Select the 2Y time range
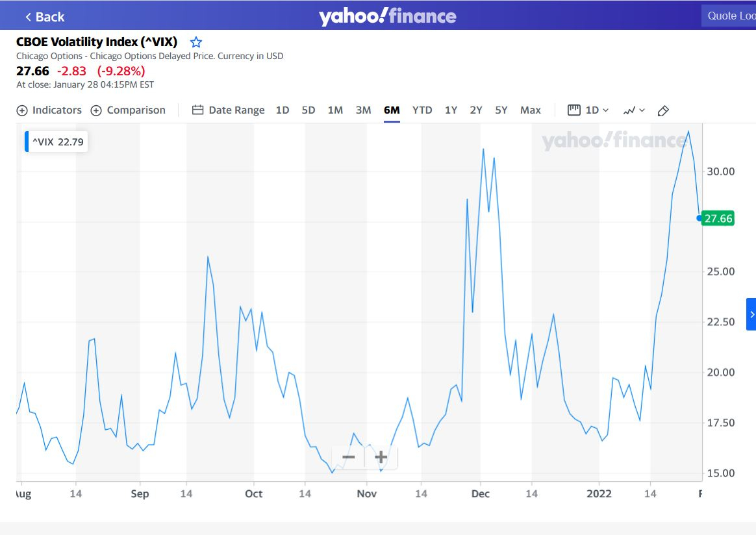Viewport: 756px width, 535px height. (476, 110)
